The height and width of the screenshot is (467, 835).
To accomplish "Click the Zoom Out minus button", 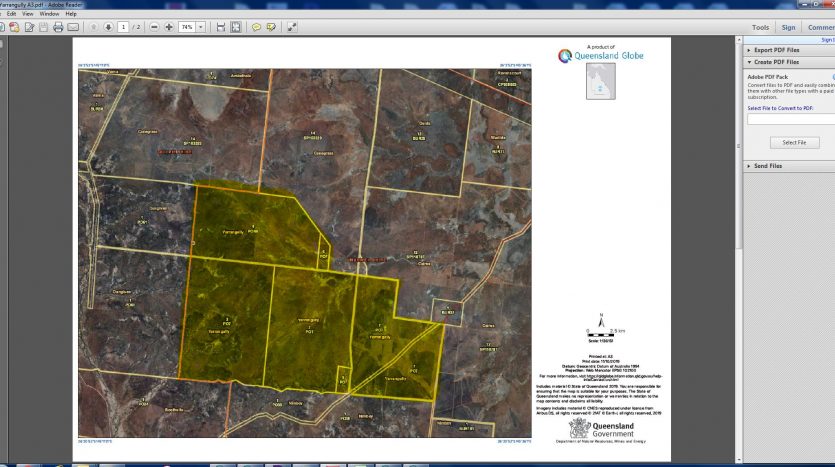I will pos(154,27).
